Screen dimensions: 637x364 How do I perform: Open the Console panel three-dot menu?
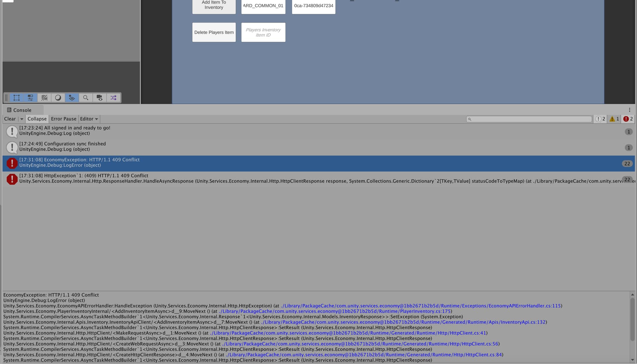tap(630, 110)
